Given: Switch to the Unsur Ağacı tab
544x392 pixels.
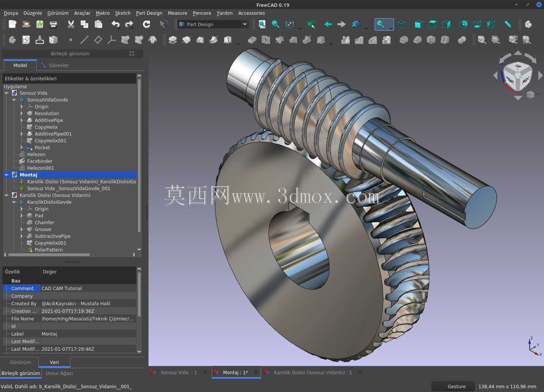Looking at the screenshot, I should (x=59, y=373).
